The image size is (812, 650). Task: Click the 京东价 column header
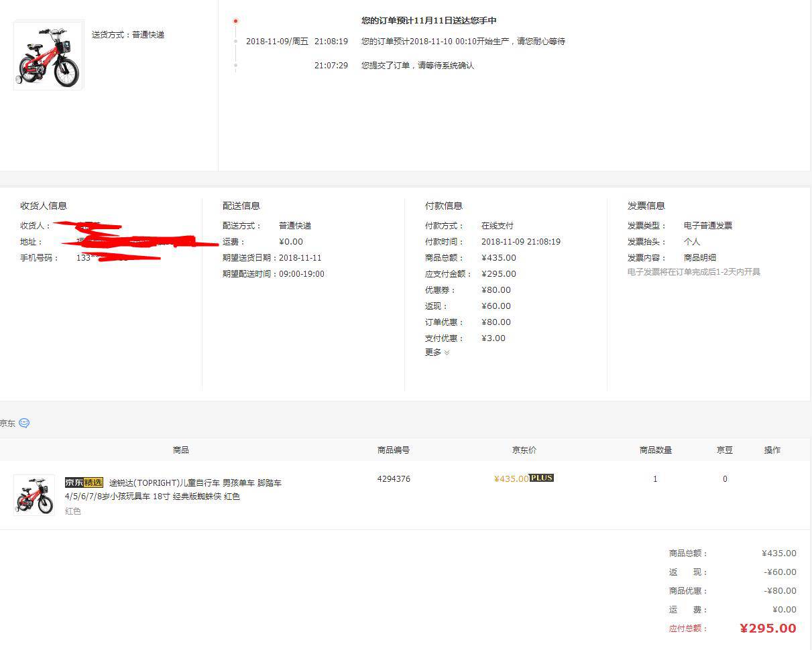click(x=524, y=450)
